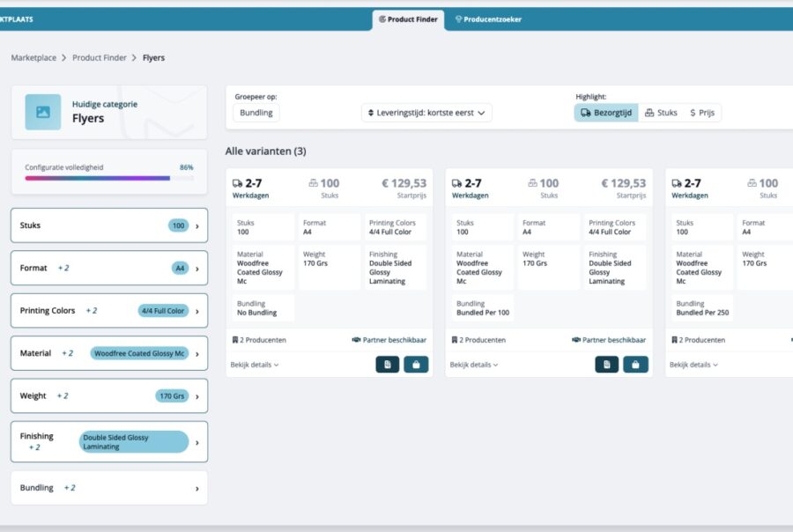This screenshot has height=532, width=793.
Task: Click document icon button on first variant card
Action: click(x=387, y=365)
